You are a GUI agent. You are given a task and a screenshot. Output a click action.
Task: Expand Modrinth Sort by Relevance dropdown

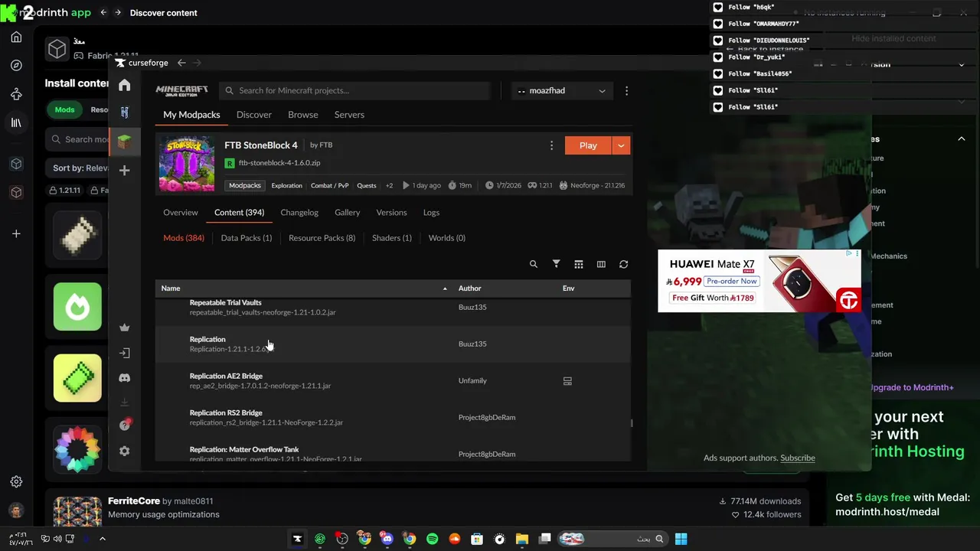coord(77,168)
